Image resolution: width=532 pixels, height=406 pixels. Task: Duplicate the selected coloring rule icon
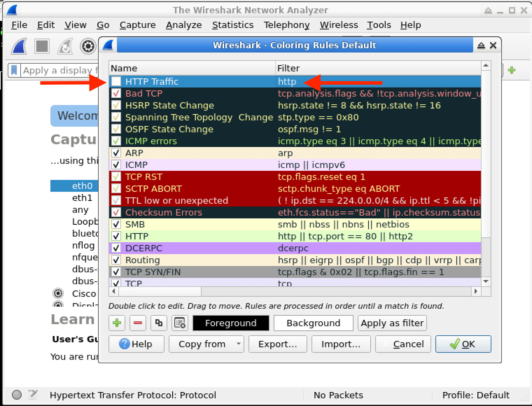(159, 323)
